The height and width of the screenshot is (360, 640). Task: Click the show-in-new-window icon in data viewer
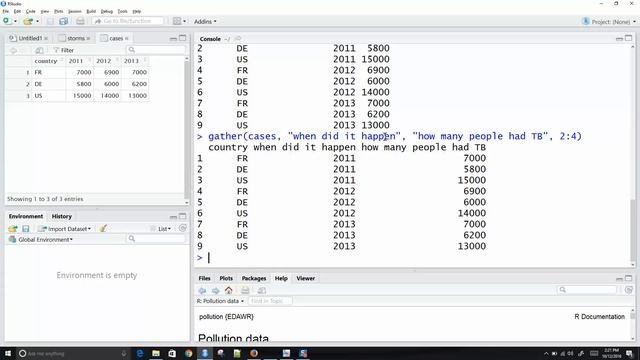[39, 50]
